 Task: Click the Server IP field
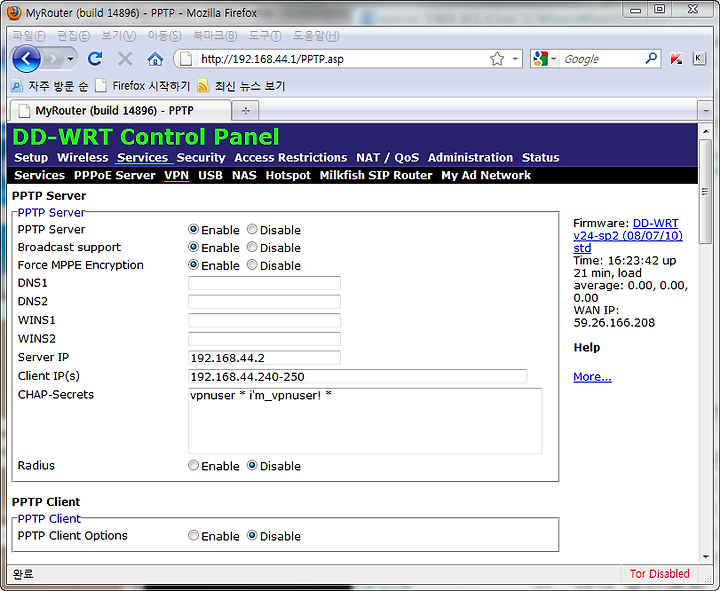click(264, 357)
